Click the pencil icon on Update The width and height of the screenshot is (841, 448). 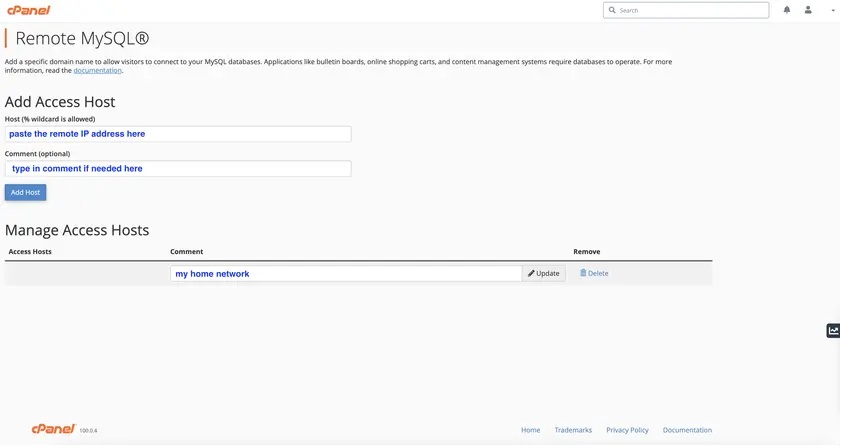pyautogui.click(x=531, y=273)
